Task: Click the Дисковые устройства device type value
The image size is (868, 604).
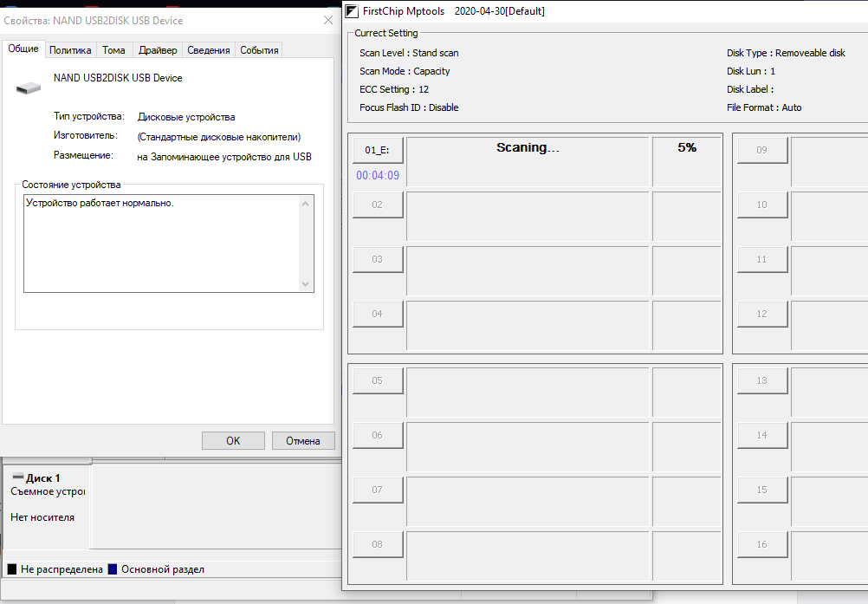Action: tap(186, 117)
